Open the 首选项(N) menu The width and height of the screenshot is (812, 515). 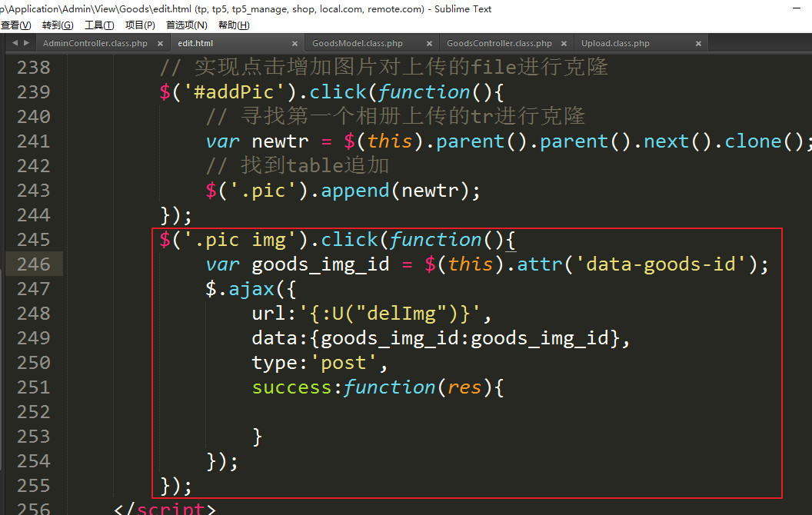pos(187,25)
